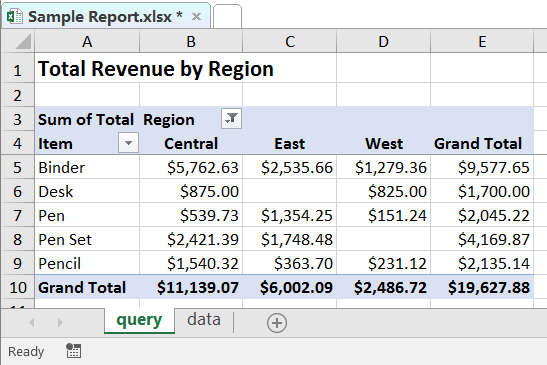Click the Select All corner triangle
The image size is (547, 365).
(x=23, y=42)
